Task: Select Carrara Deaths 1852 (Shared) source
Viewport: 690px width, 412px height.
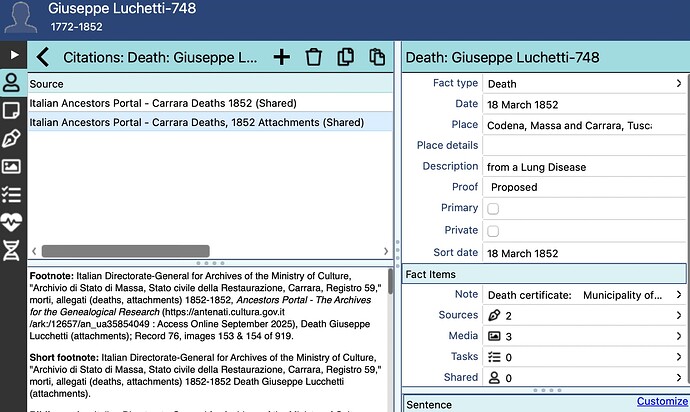Action: 210,103
